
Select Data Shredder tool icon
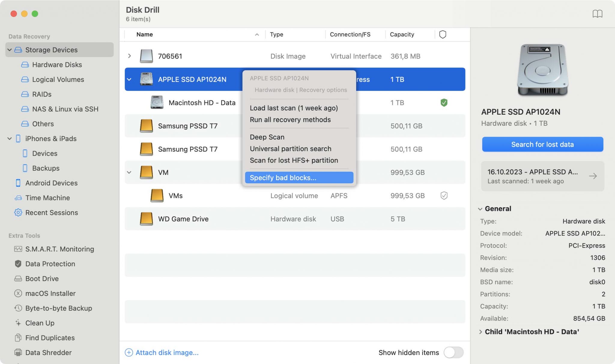pyautogui.click(x=18, y=352)
